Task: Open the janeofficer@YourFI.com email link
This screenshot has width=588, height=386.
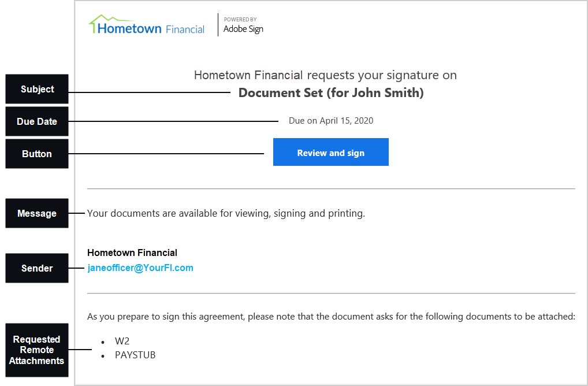Action: [140, 268]
